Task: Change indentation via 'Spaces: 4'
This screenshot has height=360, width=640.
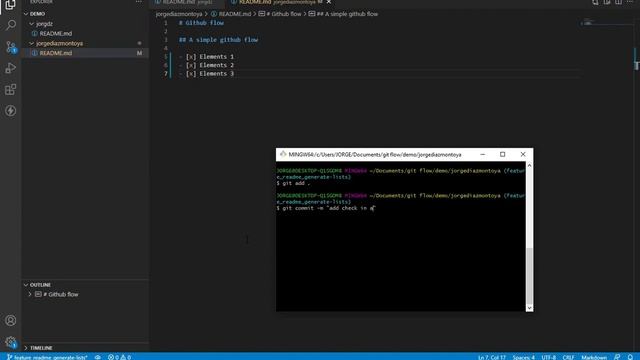Action: coord(524,357)
